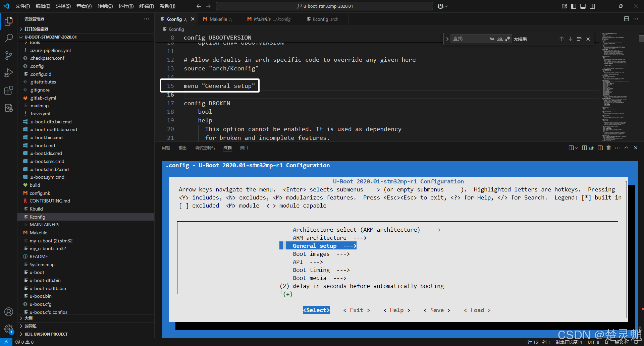The image size is (644, 346).
Task: Switch to the Kconfig arch editor tab
Action: coord(325,19)
